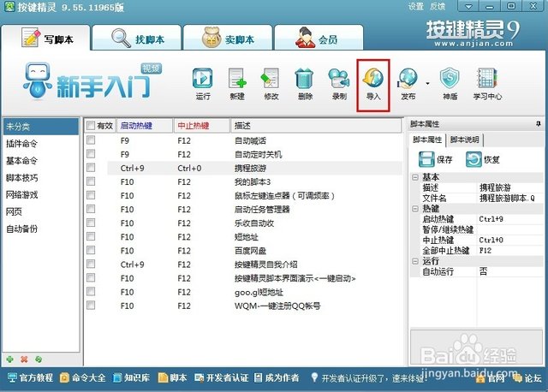Click the green plus add-category icon
Viewport: 548px width, 392px height.
click(9, 359)
